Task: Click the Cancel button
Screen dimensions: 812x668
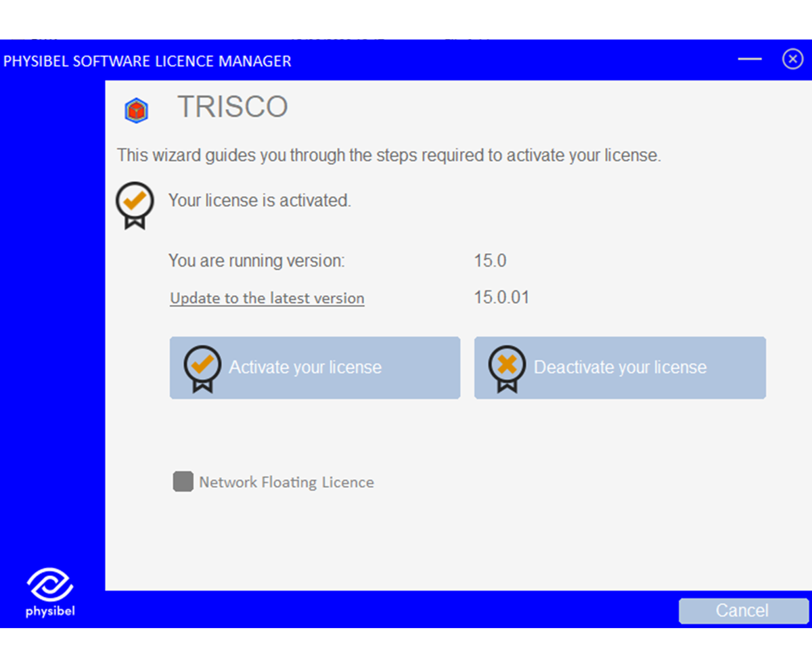Action: tap(744, 610)
